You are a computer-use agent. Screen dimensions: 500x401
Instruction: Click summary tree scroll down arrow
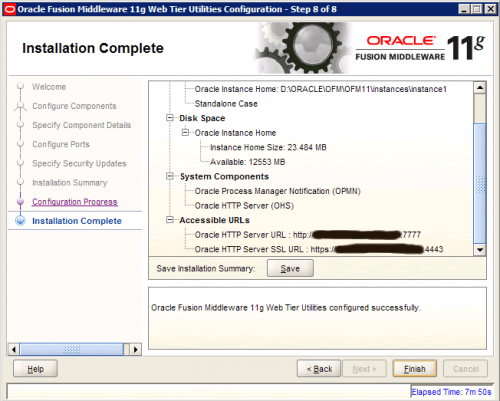[x=480, y=250]
